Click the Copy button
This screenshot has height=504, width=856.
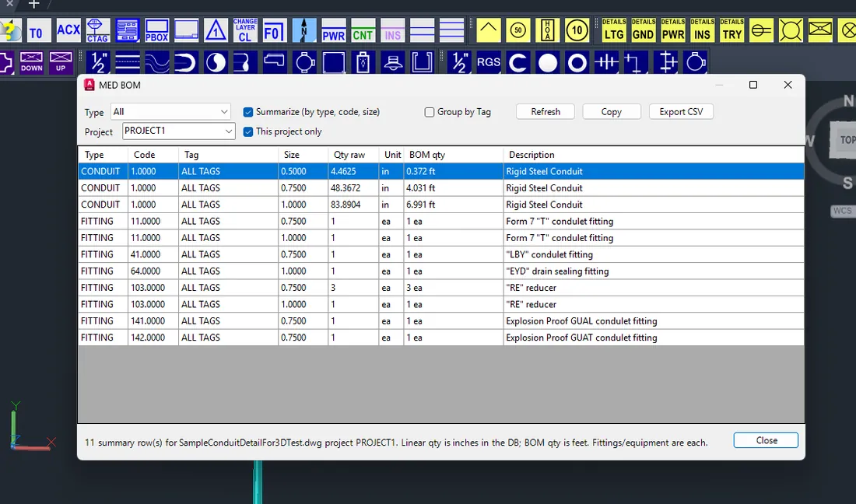[x=612, y=112]
